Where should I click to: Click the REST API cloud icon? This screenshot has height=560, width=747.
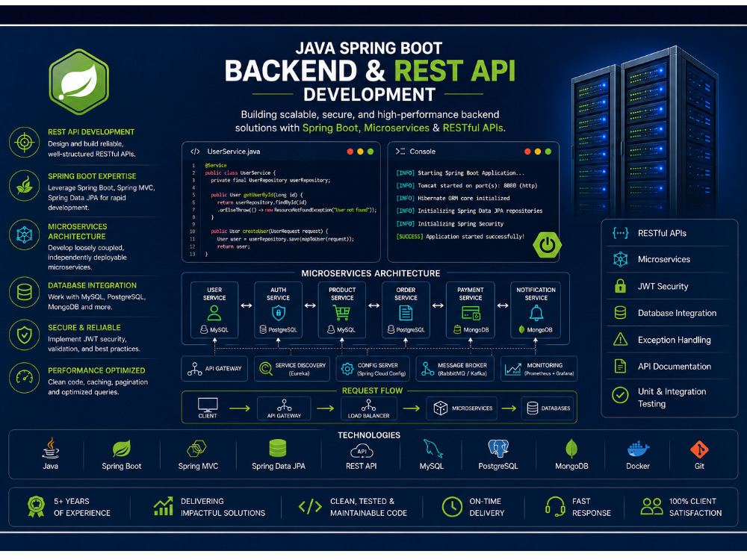coord(362,450)
